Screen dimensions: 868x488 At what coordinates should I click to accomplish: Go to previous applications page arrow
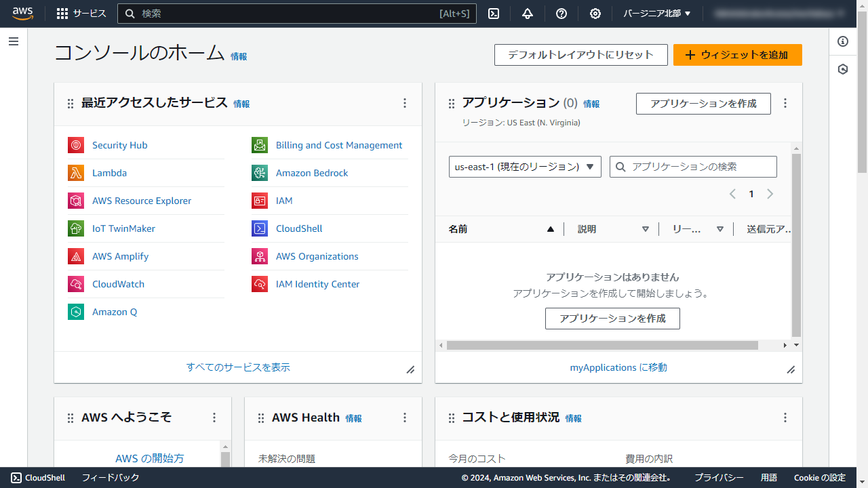point(732,194)
